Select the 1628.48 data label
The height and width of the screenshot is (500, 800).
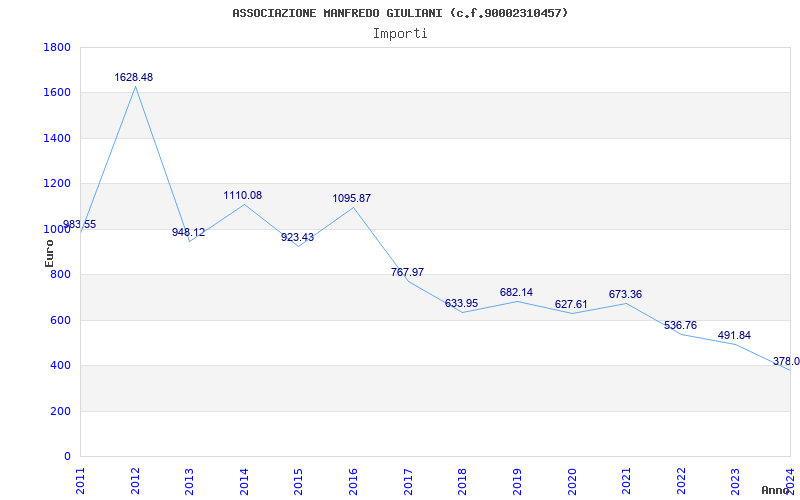(134, 78)
